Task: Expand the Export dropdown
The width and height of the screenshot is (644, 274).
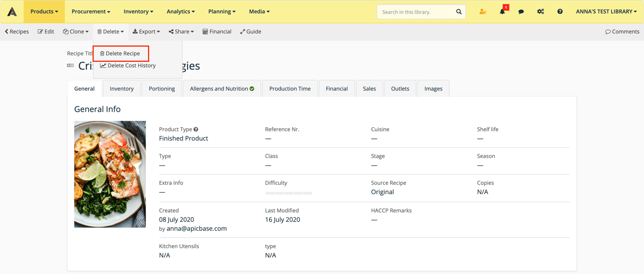Action: pos(146,32)
